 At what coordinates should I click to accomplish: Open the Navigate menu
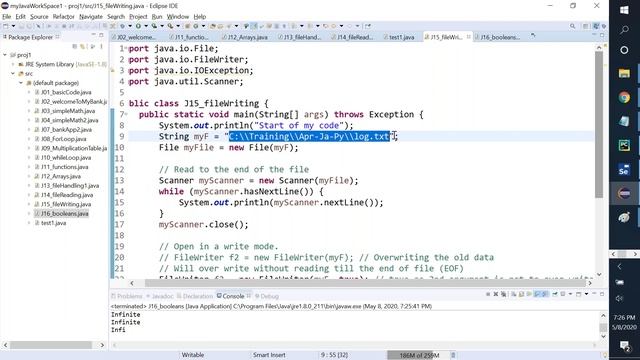(x=91, y=17)
